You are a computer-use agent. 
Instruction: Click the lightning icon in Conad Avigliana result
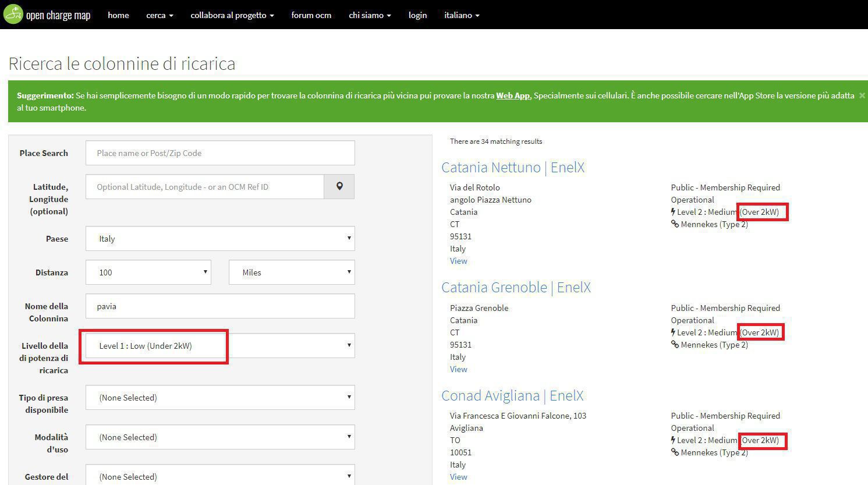coord(673,440)
